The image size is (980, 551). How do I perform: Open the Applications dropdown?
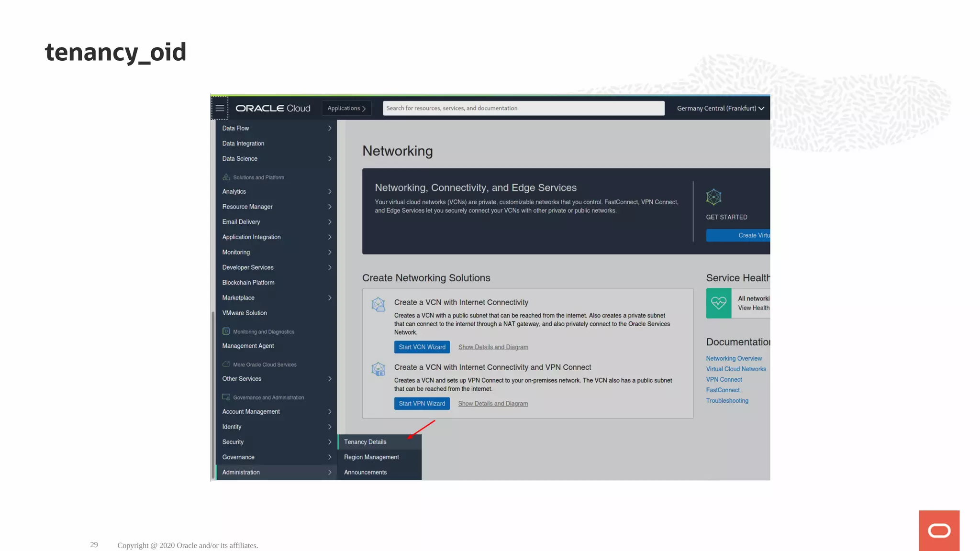coord(346,109)
